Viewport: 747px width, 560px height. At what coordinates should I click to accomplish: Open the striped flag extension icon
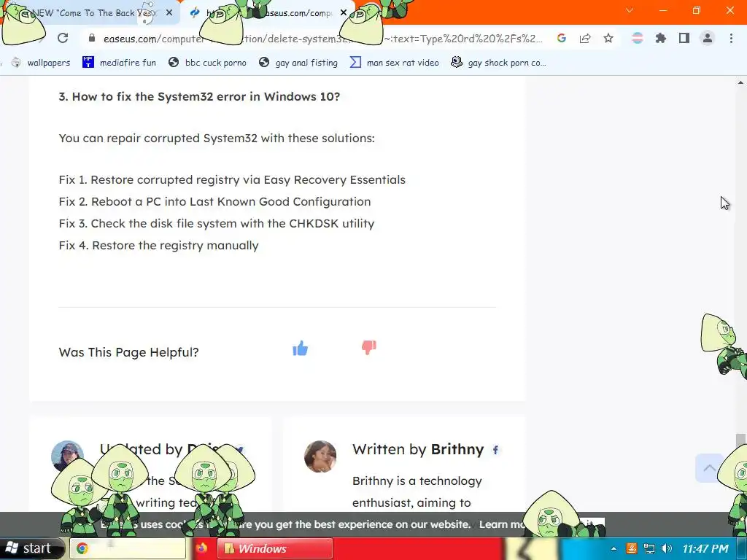click(x=638, y=38)
